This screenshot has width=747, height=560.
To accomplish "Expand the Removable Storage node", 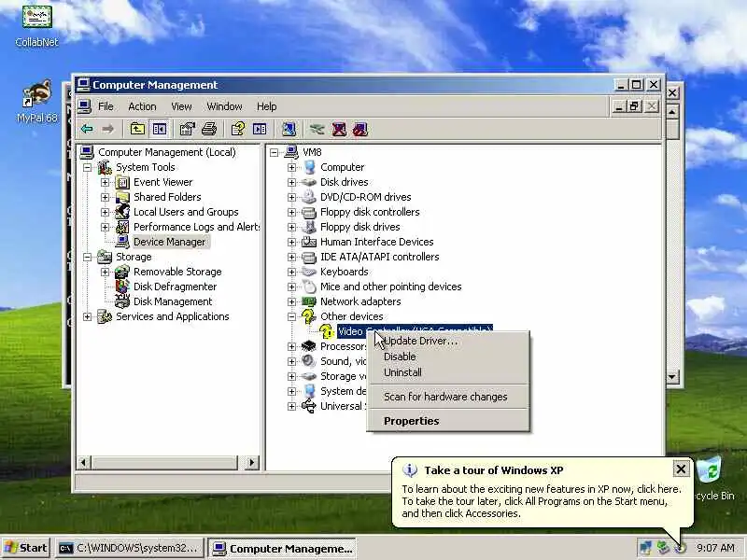I will coord(105,272).
